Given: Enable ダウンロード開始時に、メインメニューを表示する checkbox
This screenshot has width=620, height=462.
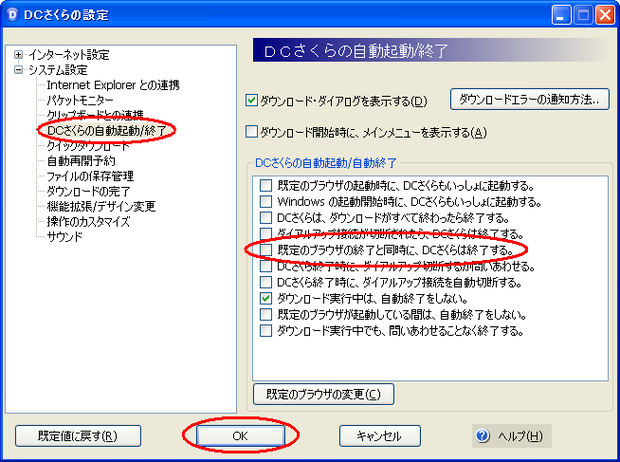Looking at the screenshot, I should pyautogui.click(x=251, y=132).
